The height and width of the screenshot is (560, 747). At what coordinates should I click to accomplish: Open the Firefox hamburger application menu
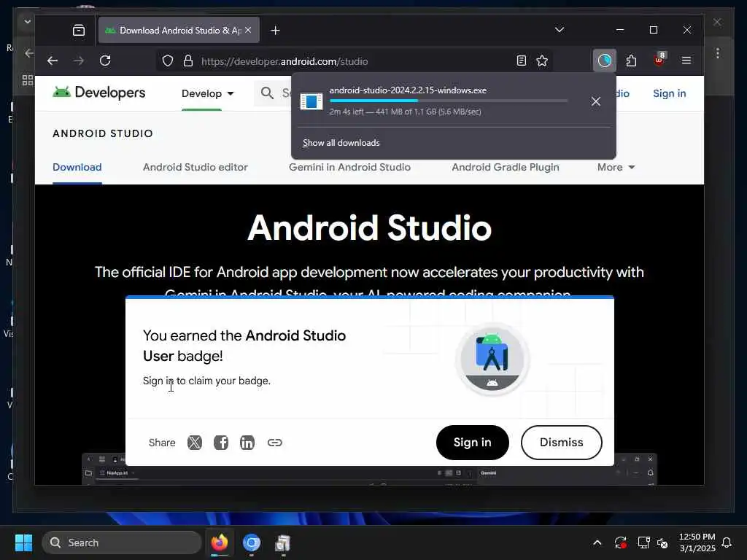click(x=686, y=61)
